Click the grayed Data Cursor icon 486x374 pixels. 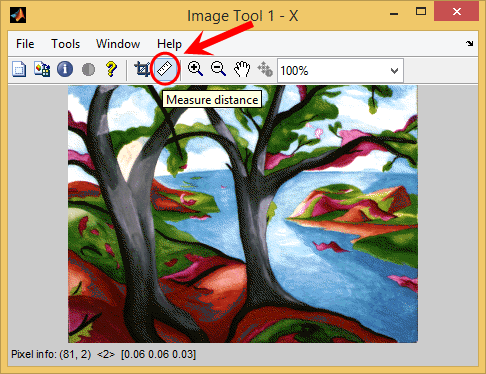265,69
